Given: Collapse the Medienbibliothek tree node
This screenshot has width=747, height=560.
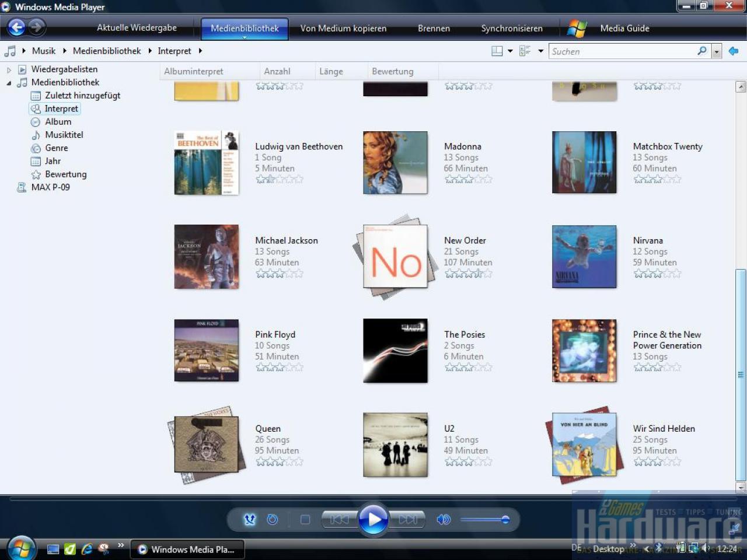Looking at the screenshot, I should 9,83.
